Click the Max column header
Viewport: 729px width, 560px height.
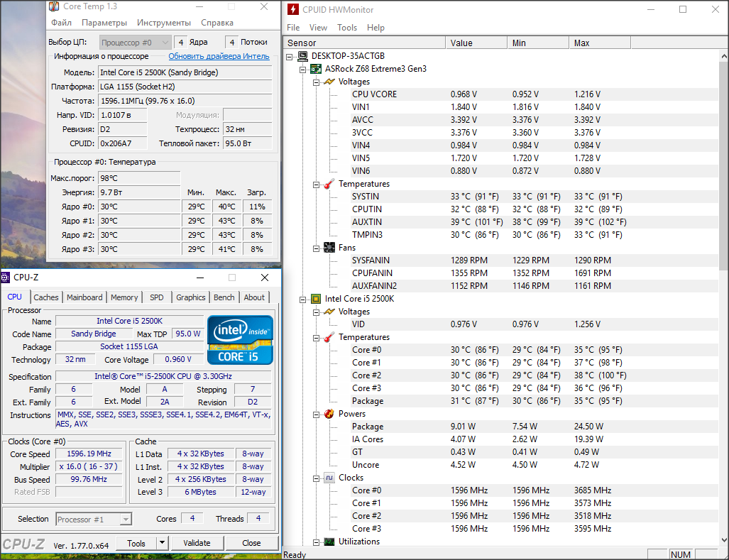pyautogui.click(x=600, y=43)
